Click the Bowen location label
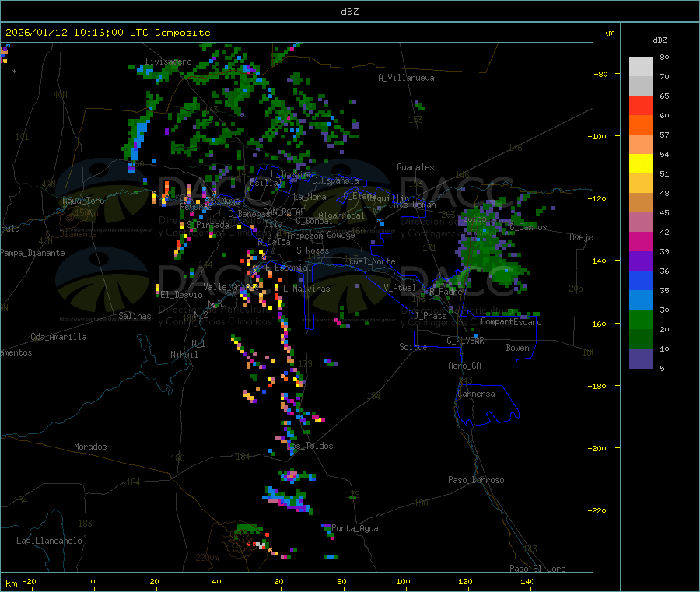Screen dimensions: 700x592 518,348
